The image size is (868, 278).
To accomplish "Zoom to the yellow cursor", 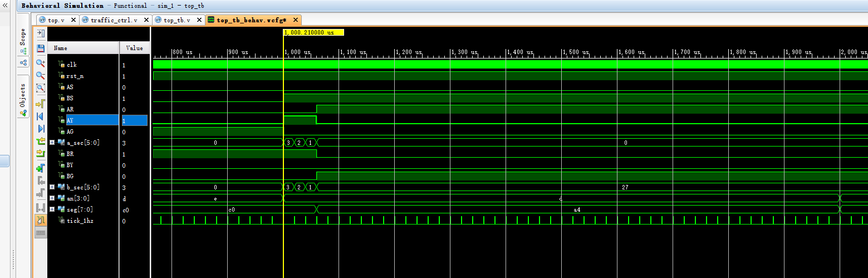I will [41, 103].
